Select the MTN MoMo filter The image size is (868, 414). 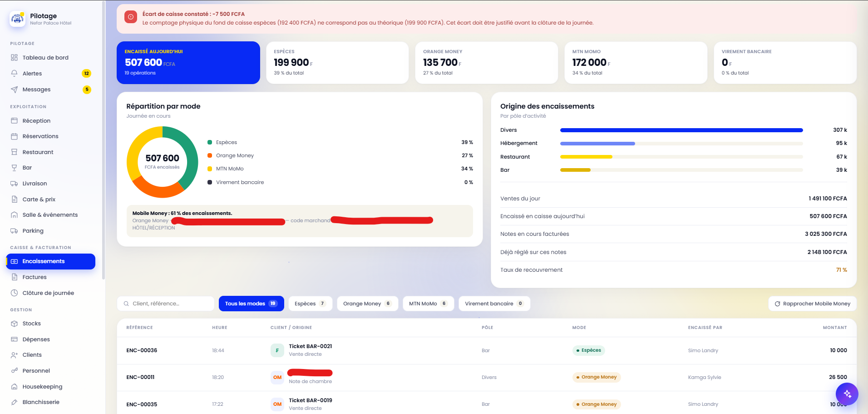pyautogui.click(x=429, y=304)
